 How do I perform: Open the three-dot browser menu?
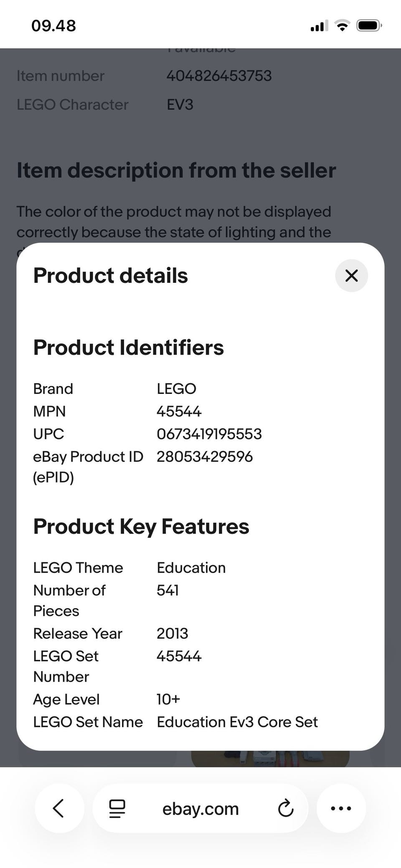tap(341, 808)
